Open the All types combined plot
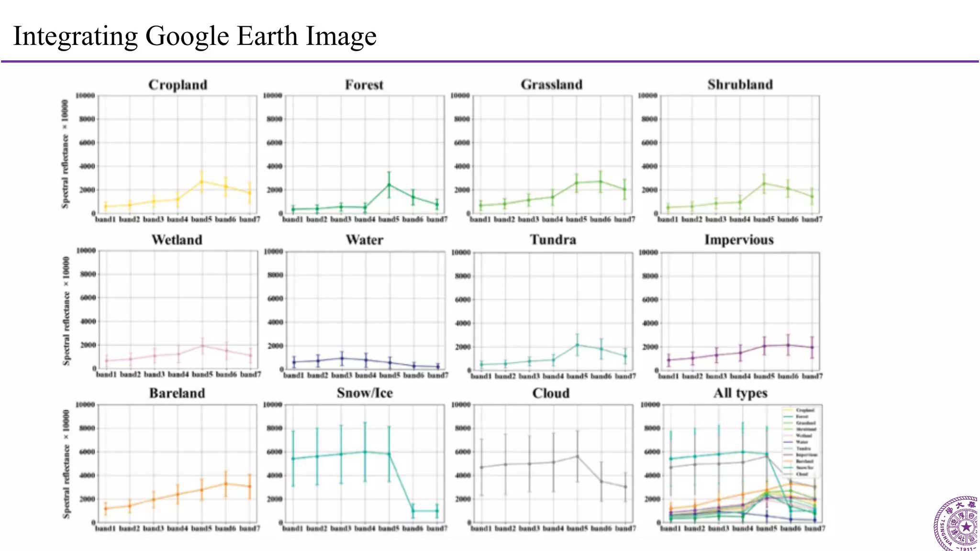This screenshot has height=551, width=980. click(x=742, y=463)
